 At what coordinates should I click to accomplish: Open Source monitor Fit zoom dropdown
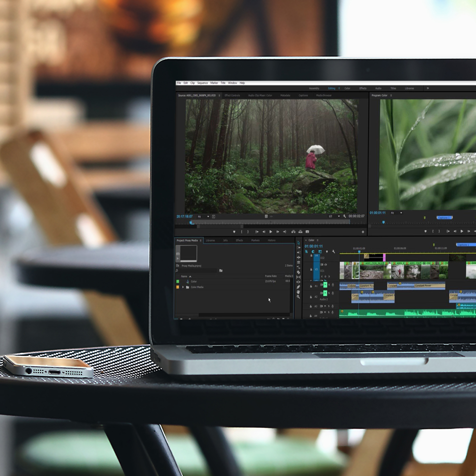coord(204,217)
